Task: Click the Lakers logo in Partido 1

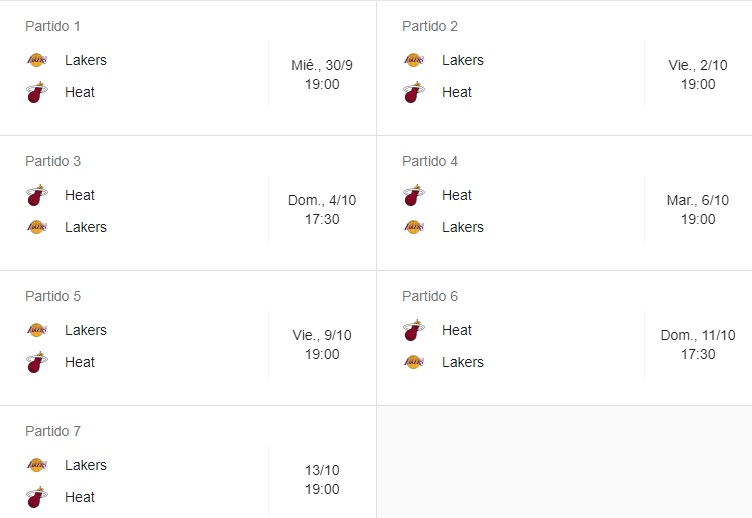Action: (x=36, y=60)
